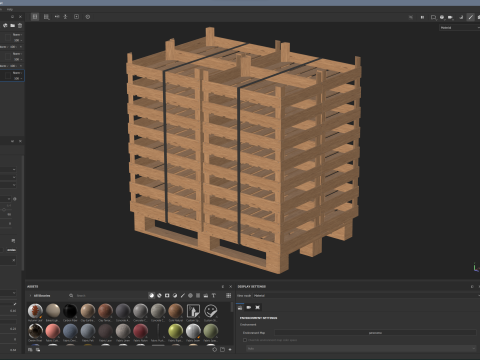Switch to Environment settings tab icon
480x360 pixels.
240,307
